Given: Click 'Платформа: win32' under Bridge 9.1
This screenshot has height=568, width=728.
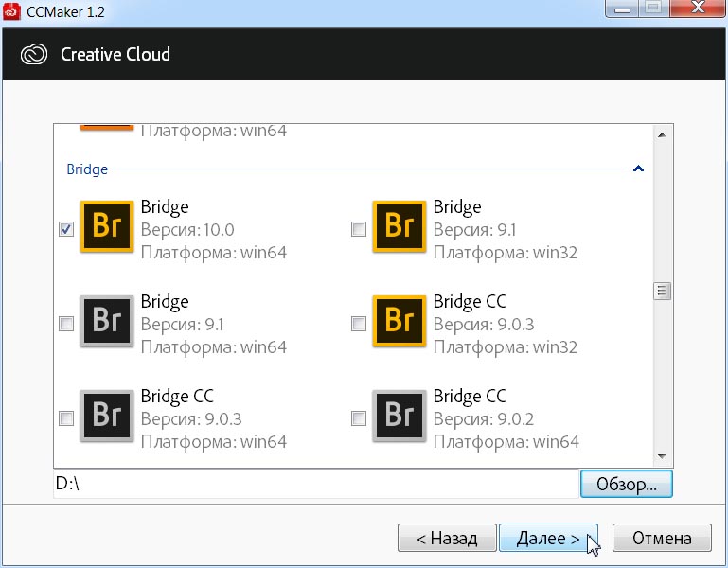Looking at the screenshot, I should click(x=506, y=253).
